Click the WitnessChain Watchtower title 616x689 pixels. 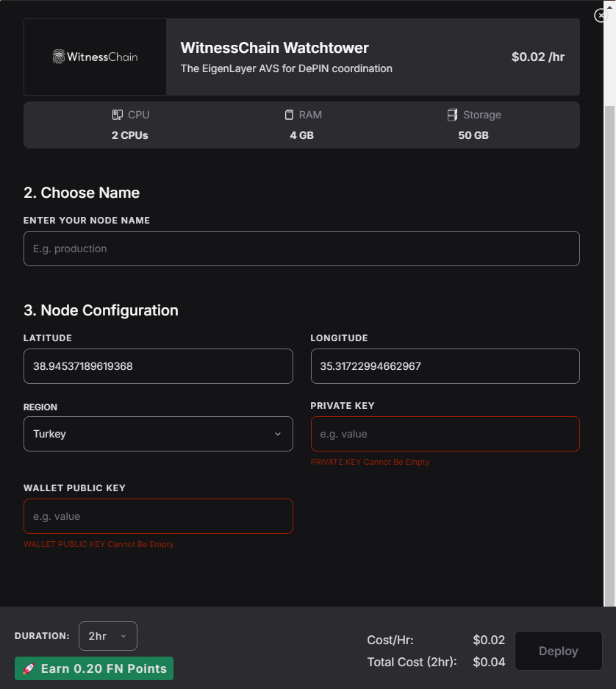pyautogui.click(x=275, y=48)
